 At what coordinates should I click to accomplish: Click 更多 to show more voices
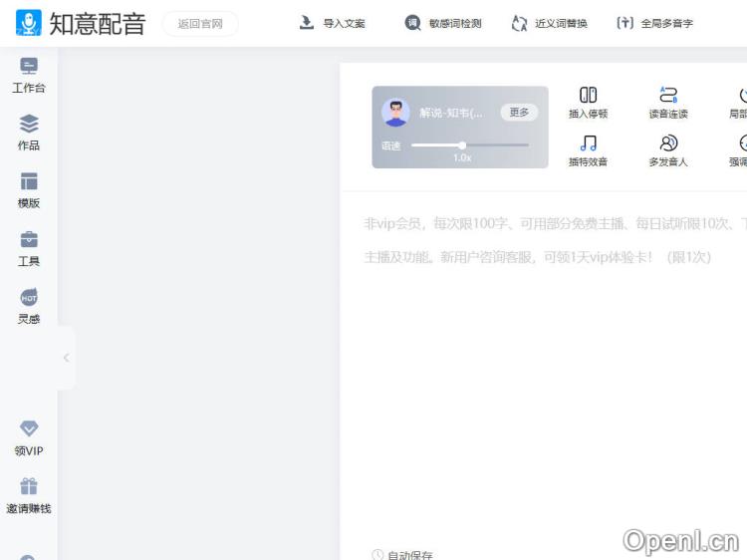[x=519, y=113]
